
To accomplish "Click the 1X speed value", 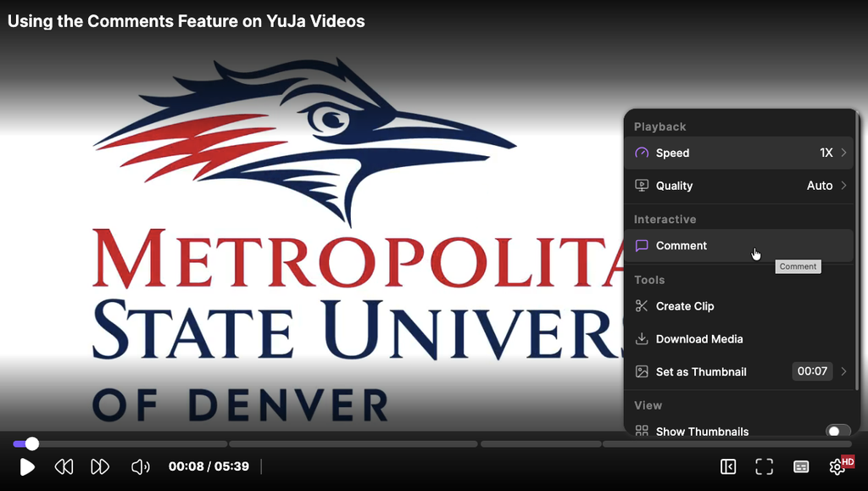I will coord(826,153).
